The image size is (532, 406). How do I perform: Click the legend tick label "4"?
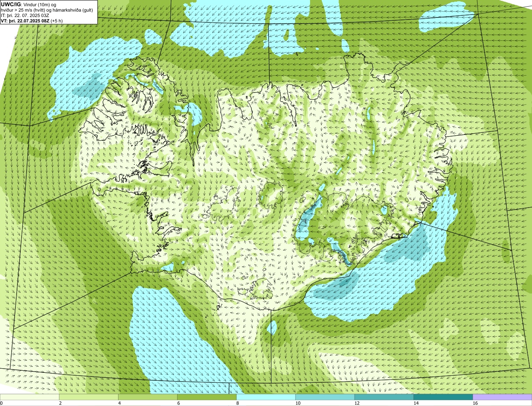tap(119, 403)
